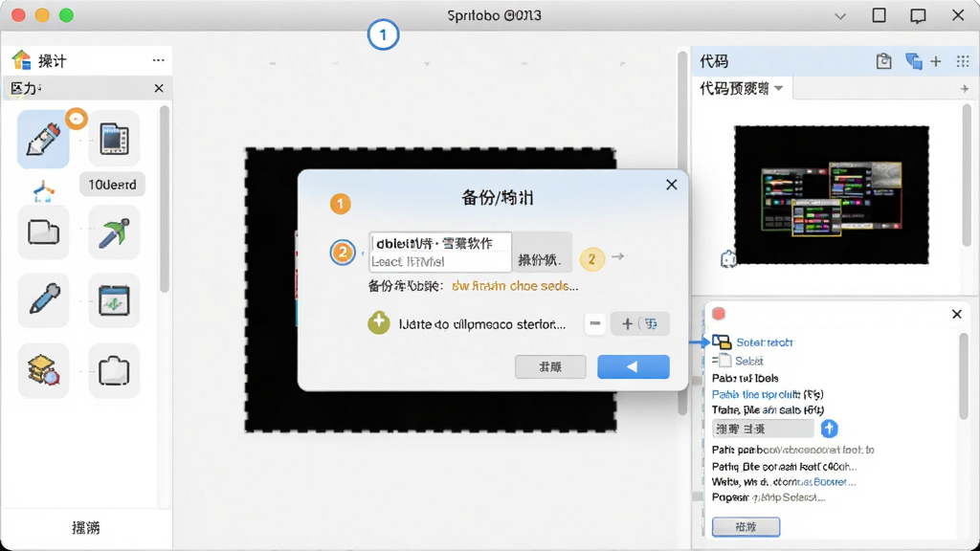Select the clipboard bag tool
Viewport: 980px width, 551px height.
[x=114, y=370]
